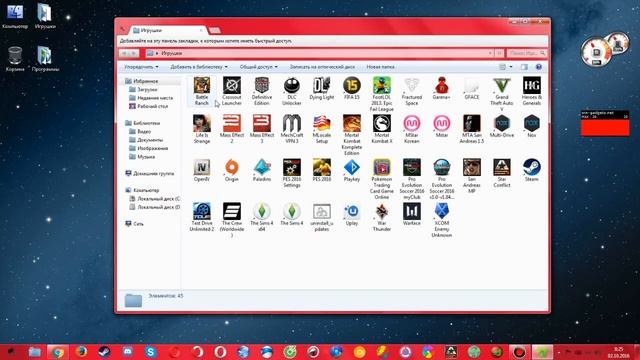The height and width of the screenshot is (360, 640).
Task: Open the Корзина desktop icon
Action: click(15, 59)
